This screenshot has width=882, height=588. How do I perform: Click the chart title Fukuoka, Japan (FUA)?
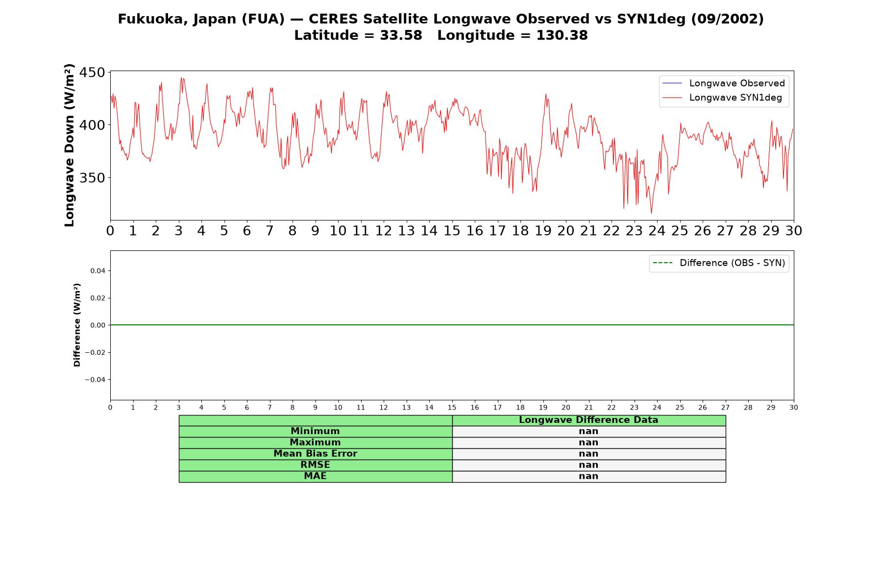point(201,19)
